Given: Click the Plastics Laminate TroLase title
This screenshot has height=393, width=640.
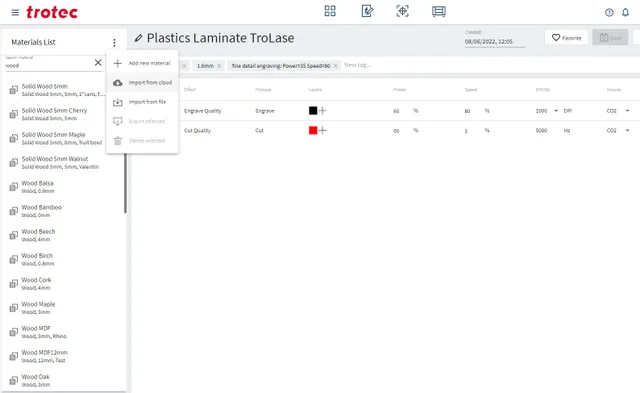Looking at the screenshot, I should pyautogui.click(x=220, y=38).
